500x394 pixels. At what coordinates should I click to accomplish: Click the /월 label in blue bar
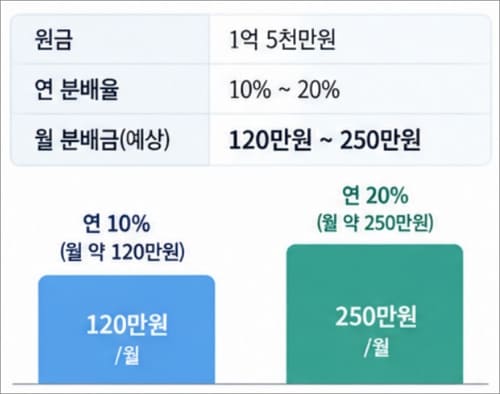pyautogui.click(x=127, y=355)
